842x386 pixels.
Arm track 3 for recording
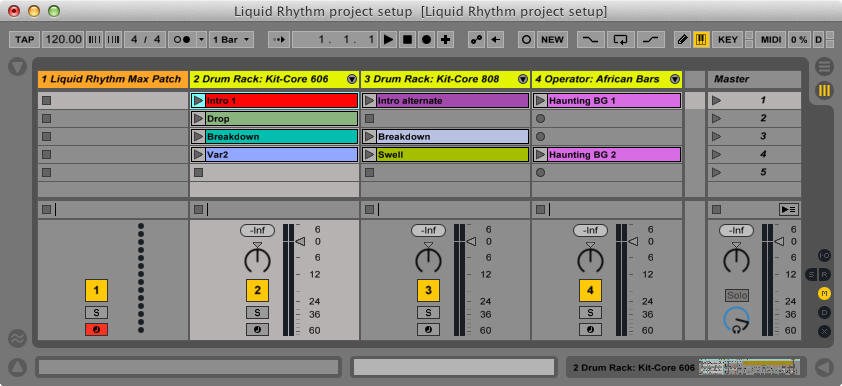point(428,330)
